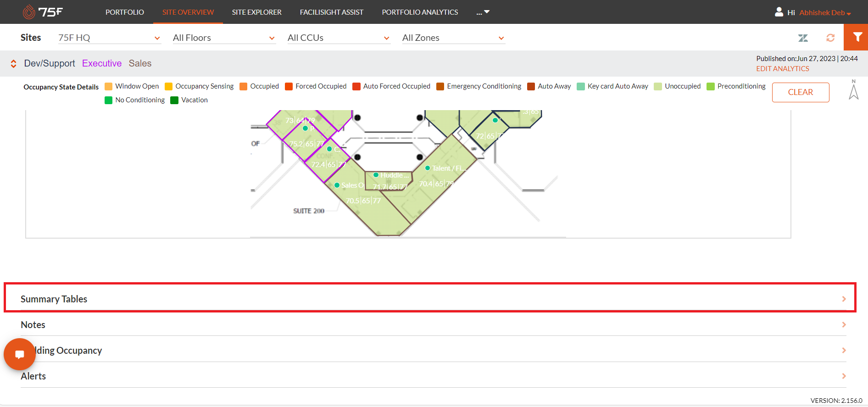Viewport: 868px width, 407px height.
Task: Click the Published on date text
Action: coord(807,59)
